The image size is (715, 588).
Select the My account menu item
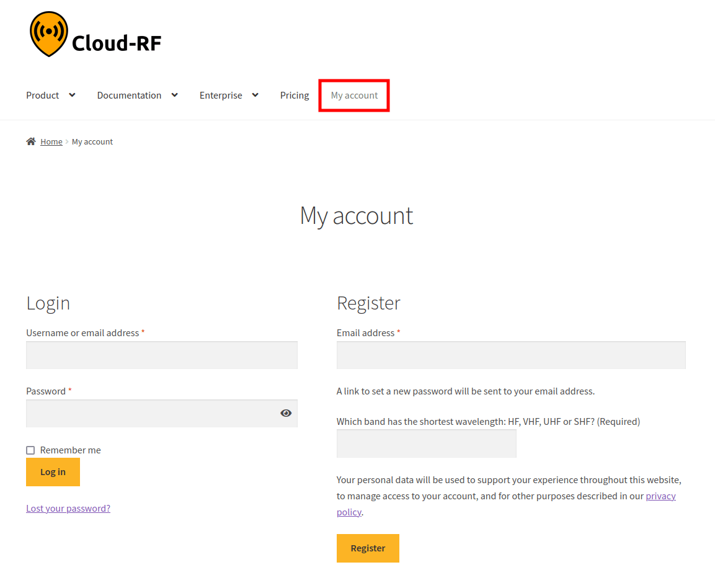tap(353, 95)
